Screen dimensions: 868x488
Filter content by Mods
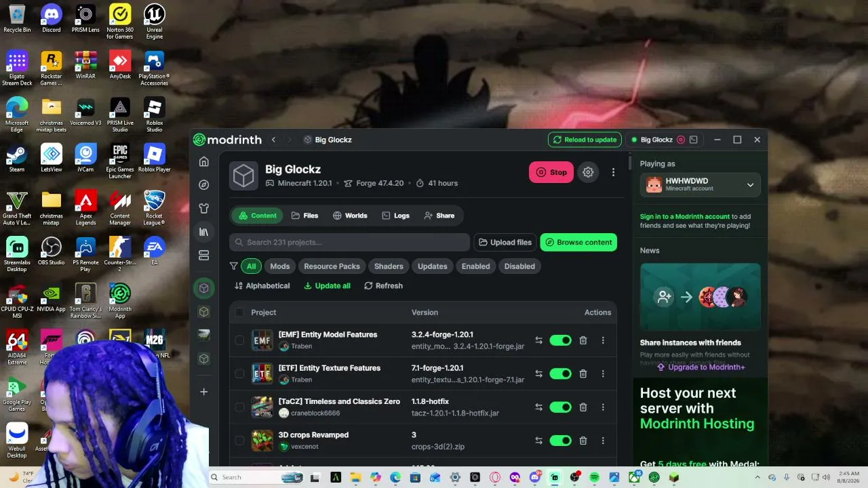tap(280, 266)
